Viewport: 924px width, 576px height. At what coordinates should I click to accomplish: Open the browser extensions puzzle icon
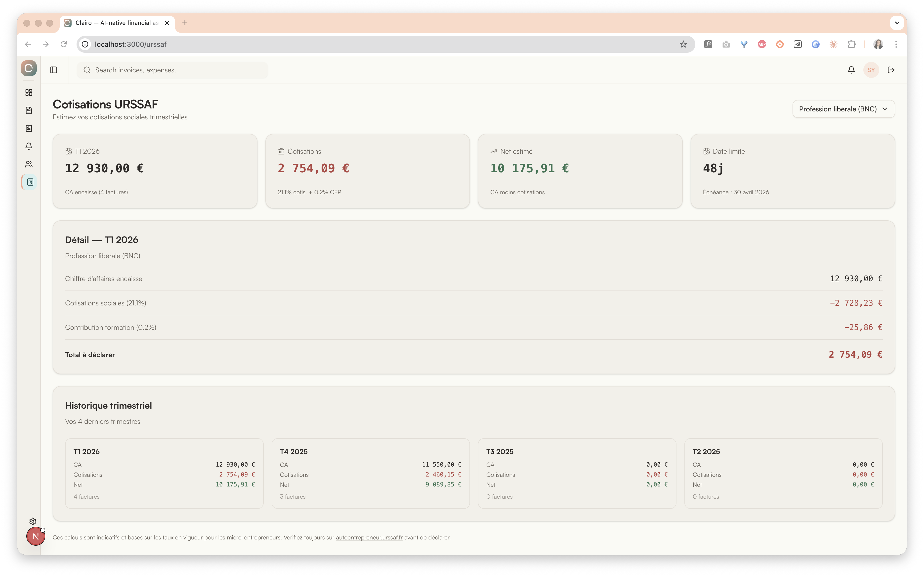852,45
